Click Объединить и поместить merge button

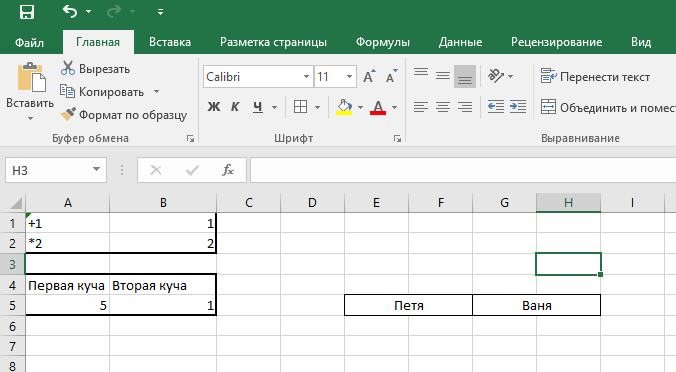pyautogui.click(x=608, y=107)
